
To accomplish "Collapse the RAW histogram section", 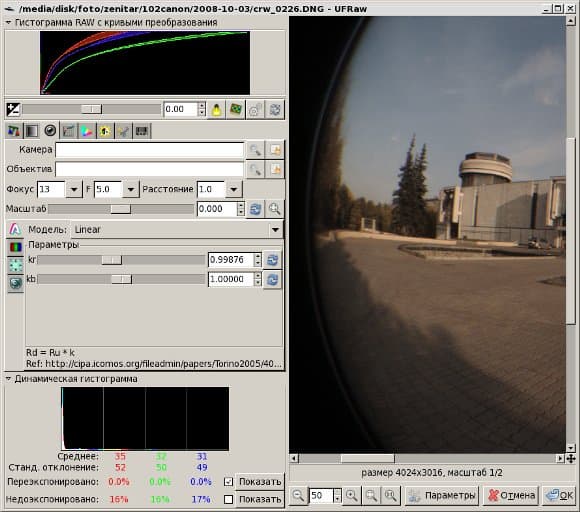I will 8,23.
